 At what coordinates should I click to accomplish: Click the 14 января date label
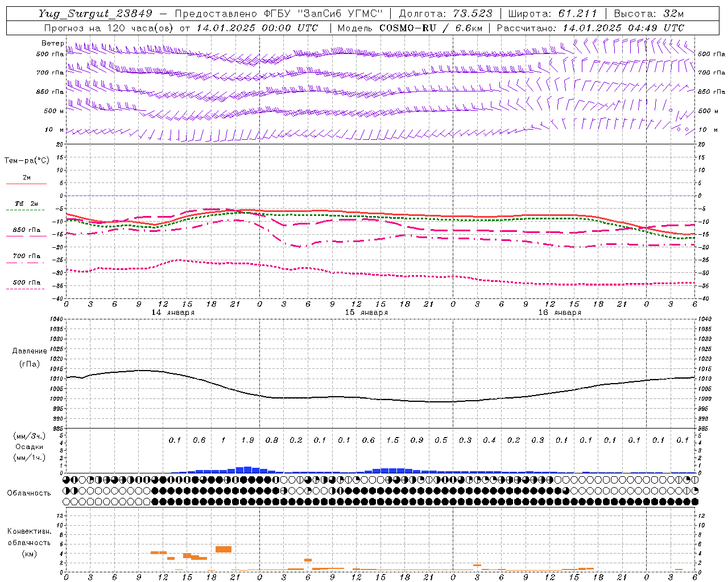173,313
